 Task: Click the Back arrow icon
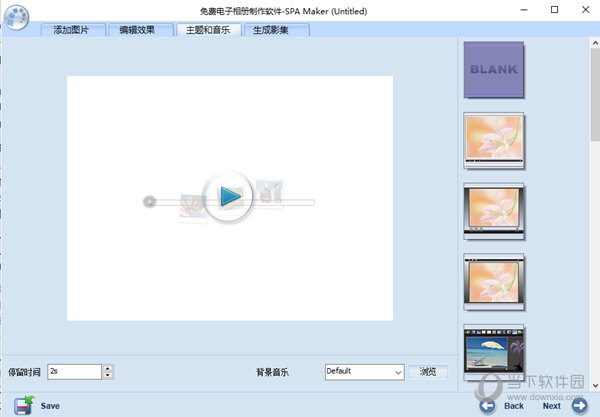coord(487,406)
